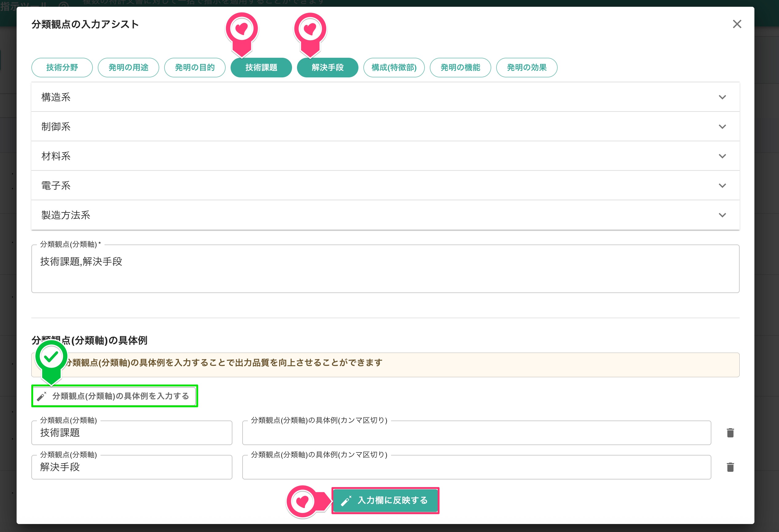Expand the 製造方法系 accordion row
779x532 pixels.
(x=385, y=215)
